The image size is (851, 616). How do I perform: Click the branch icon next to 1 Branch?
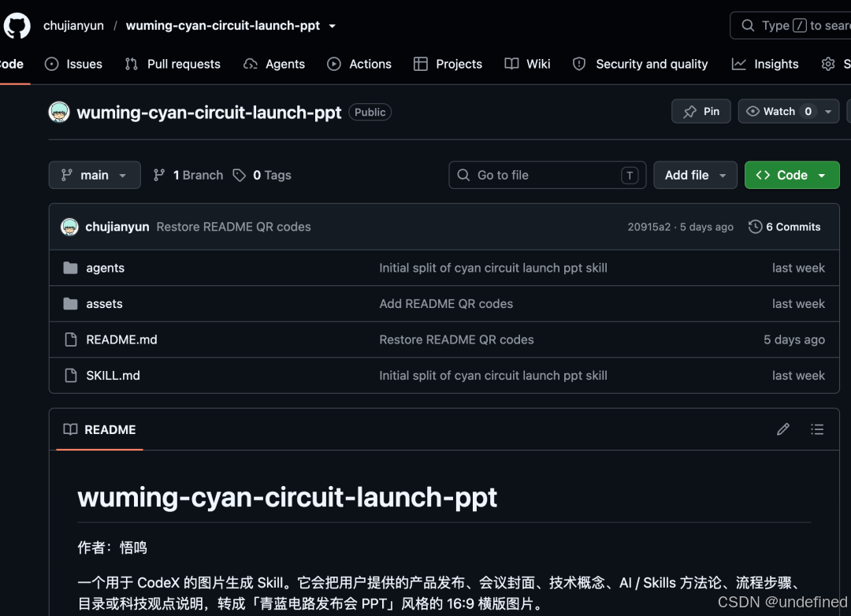(x=158, y=175)
